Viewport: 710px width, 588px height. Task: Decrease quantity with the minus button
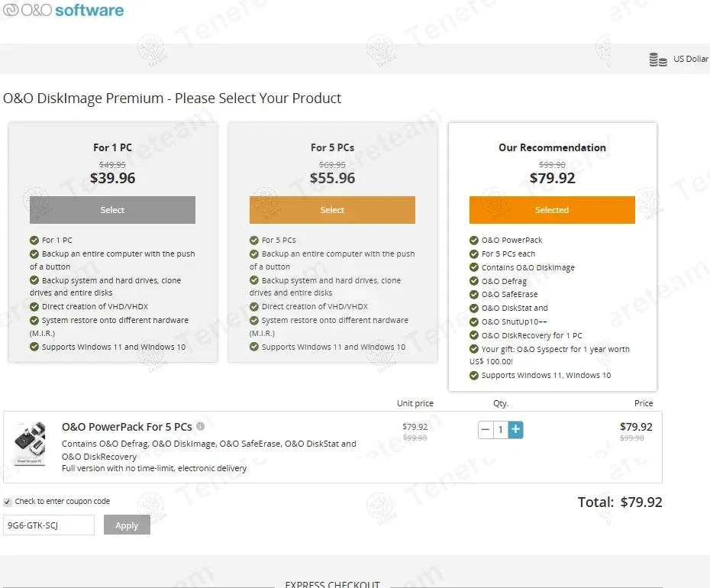click(486, 430)
